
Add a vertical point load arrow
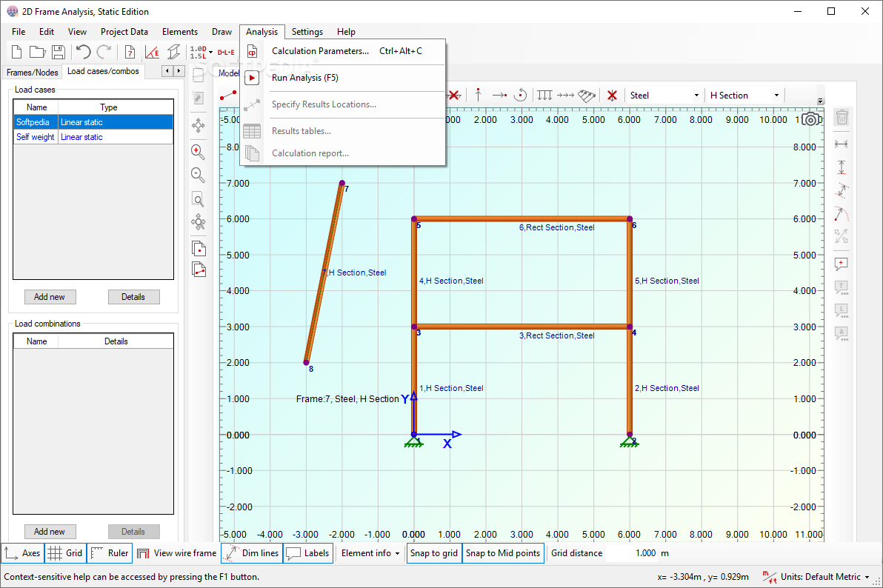click(478, 96)
